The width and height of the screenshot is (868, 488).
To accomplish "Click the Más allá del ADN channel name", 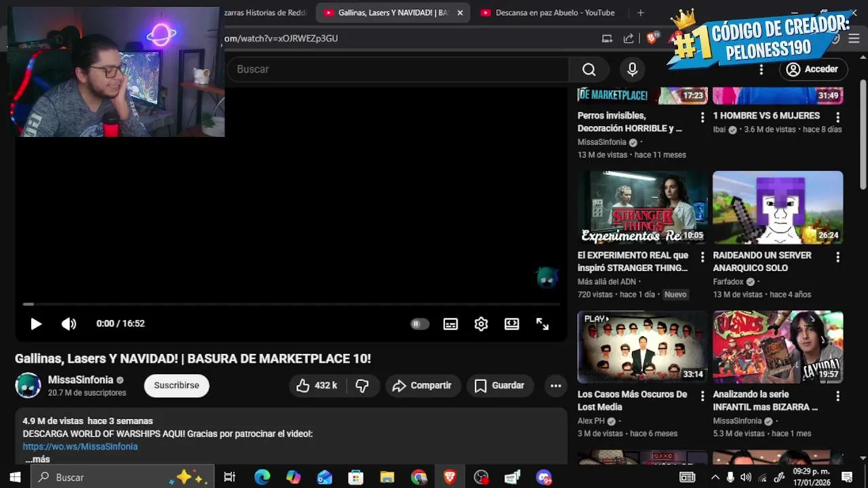I will coord(606,282).
